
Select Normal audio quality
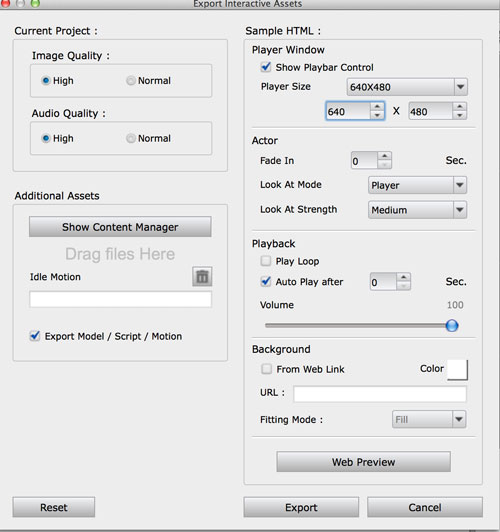tap(131, 138)
